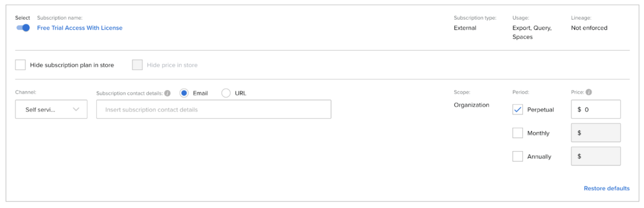
Task: Click the Price info icon
Action: (589, 92)
